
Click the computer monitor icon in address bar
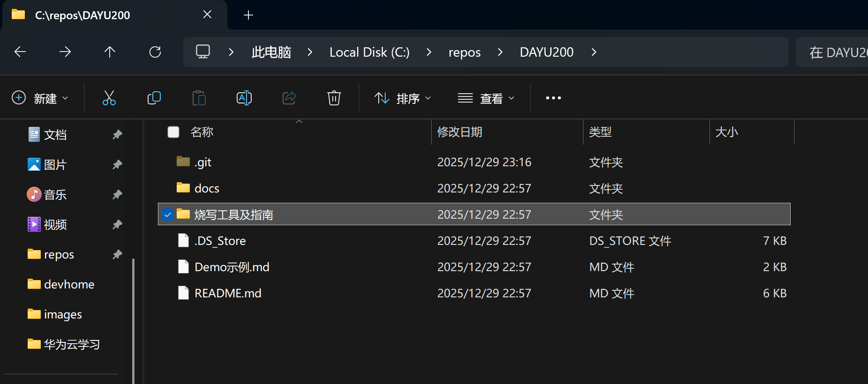point(203,52)
